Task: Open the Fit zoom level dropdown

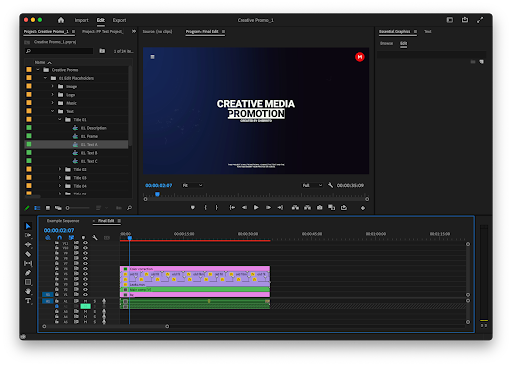Action: (x=193, y=185)
